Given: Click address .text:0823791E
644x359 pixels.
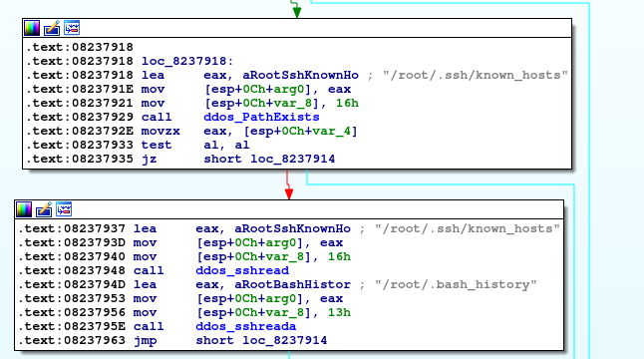Looking at the screenshot, I should point(80,89).
